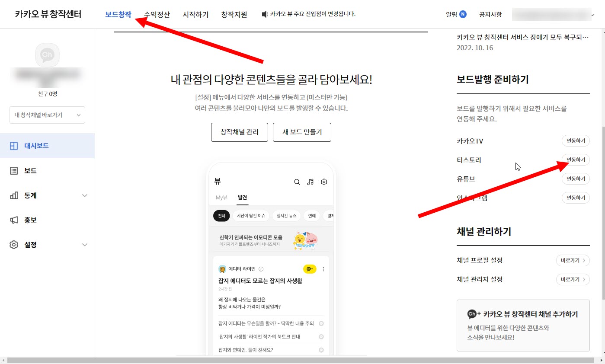This screenshot has height=364, width=605.
Task: Expand the 설정 menu chevron
Action: (x=85, y=245)
